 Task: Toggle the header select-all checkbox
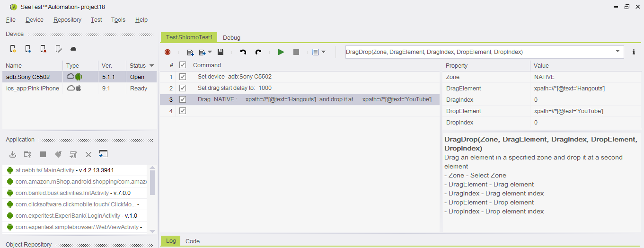click(183, 65)
